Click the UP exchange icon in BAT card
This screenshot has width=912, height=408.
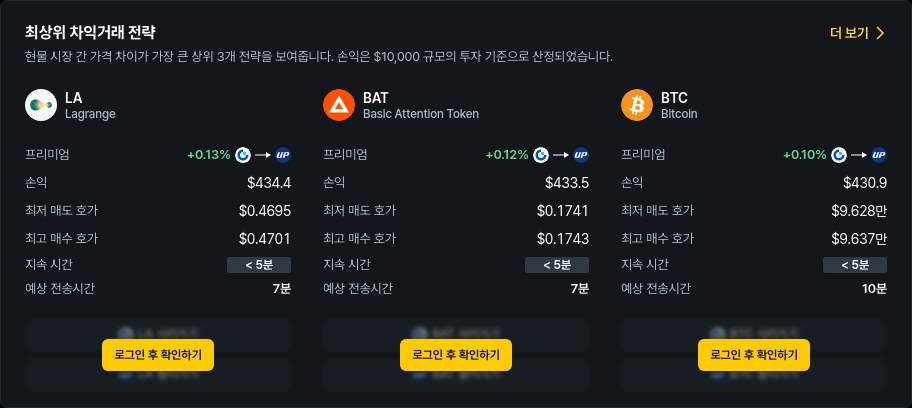click(x=581, y=155)
